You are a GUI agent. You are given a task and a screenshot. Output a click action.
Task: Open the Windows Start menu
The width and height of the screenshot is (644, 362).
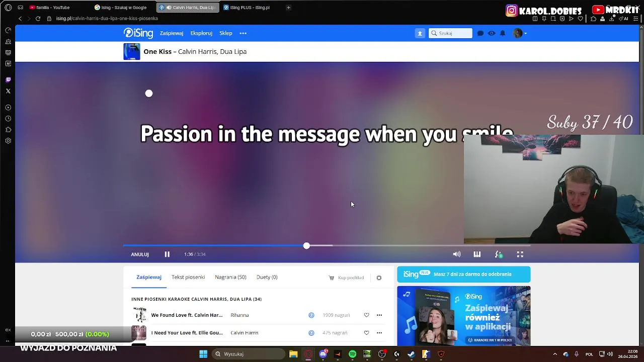[x=203, y=354]
